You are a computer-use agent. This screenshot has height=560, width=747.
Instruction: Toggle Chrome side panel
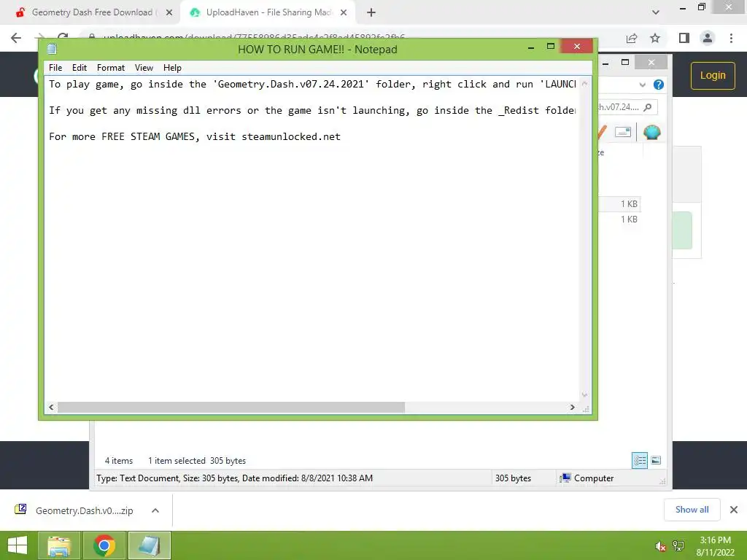coord(684,38)
